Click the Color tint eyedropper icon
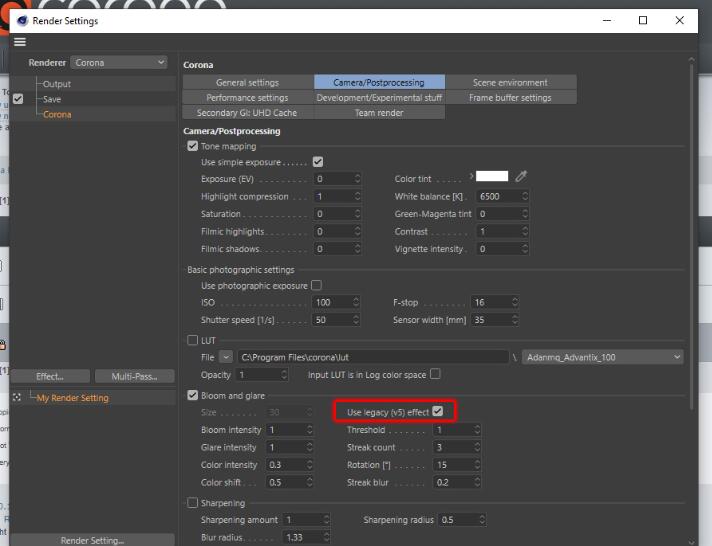 tap(521, 177)
